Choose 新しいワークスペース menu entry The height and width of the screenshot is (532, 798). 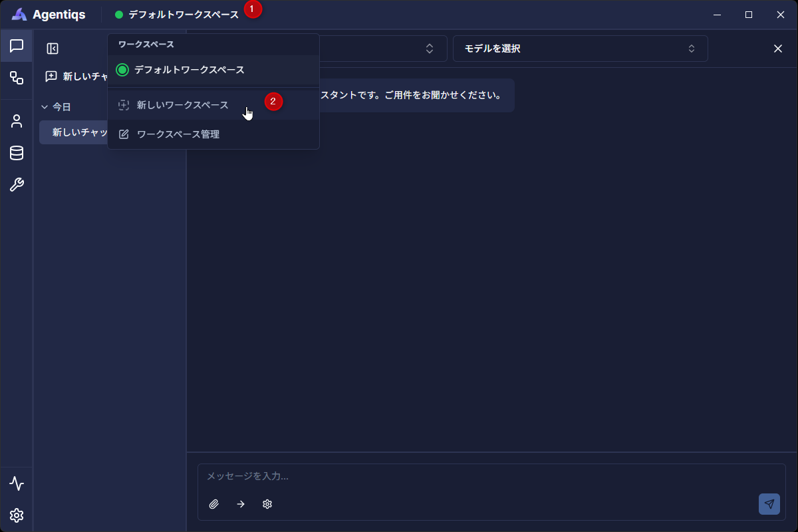pos(182,105)
